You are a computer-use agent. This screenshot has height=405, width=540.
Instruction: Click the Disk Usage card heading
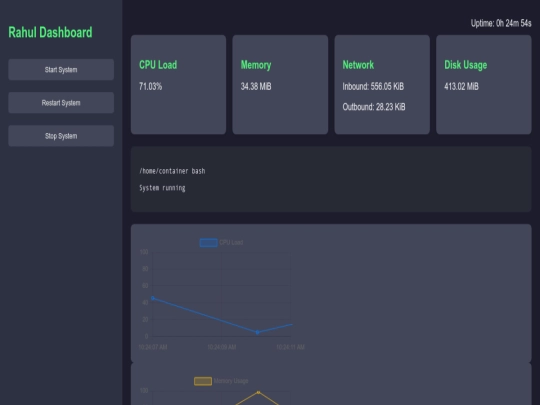(466, 65)
